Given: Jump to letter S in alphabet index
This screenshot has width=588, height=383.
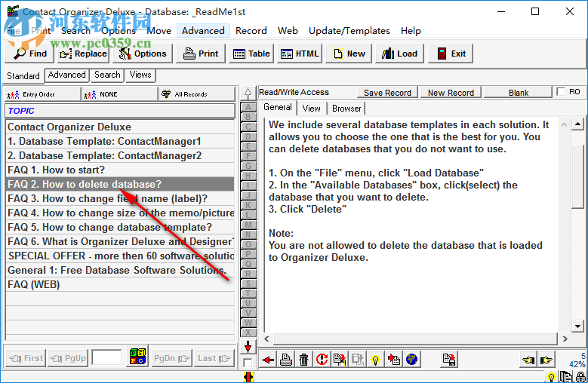Looking at the screenshot, I should [248, 283].
